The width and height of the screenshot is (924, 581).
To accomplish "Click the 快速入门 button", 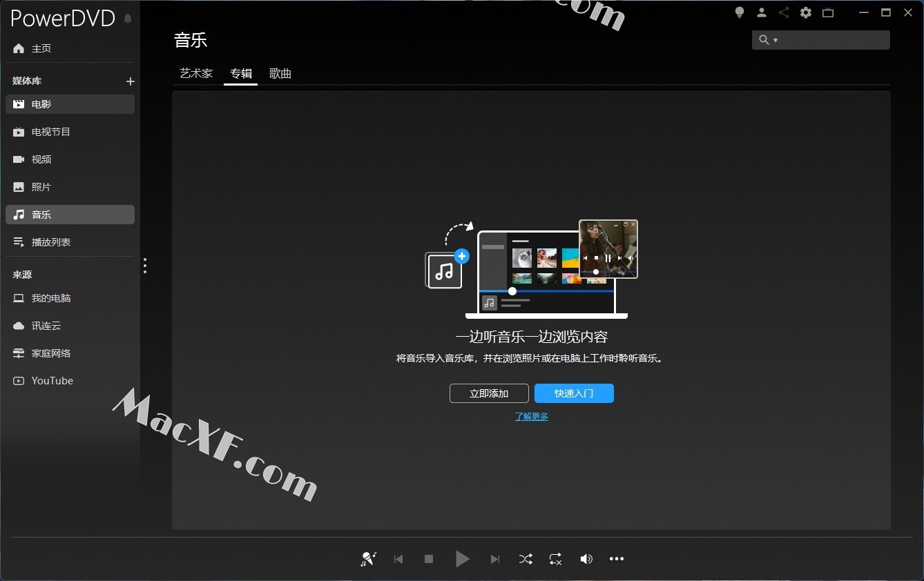I will [x=574, y=393].
